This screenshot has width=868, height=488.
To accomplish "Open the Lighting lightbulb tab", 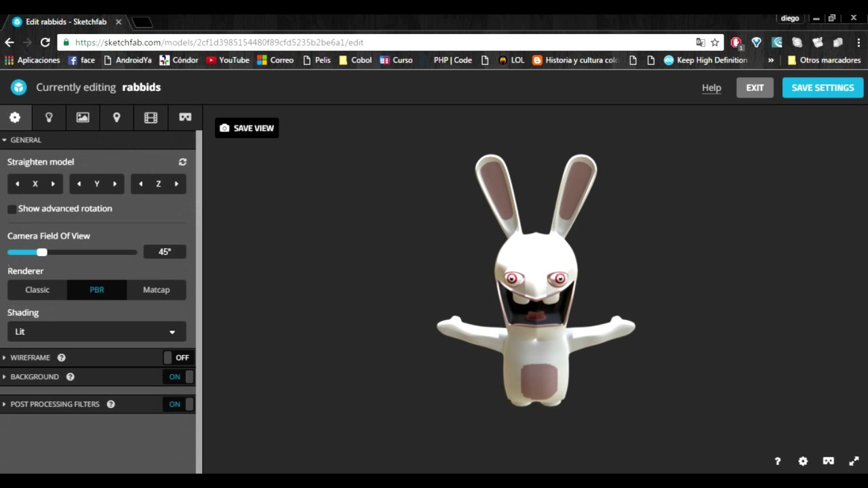I will (x=49, y=117).
